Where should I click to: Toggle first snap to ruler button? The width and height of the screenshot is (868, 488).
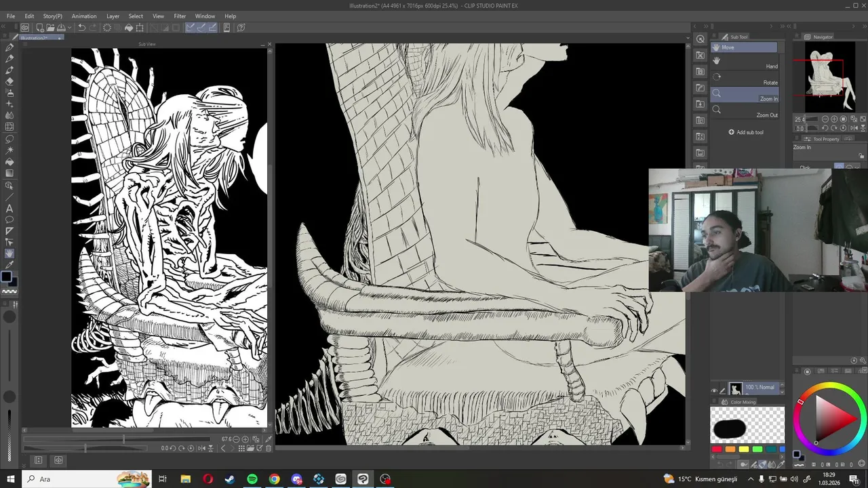[x=190, y=28]
